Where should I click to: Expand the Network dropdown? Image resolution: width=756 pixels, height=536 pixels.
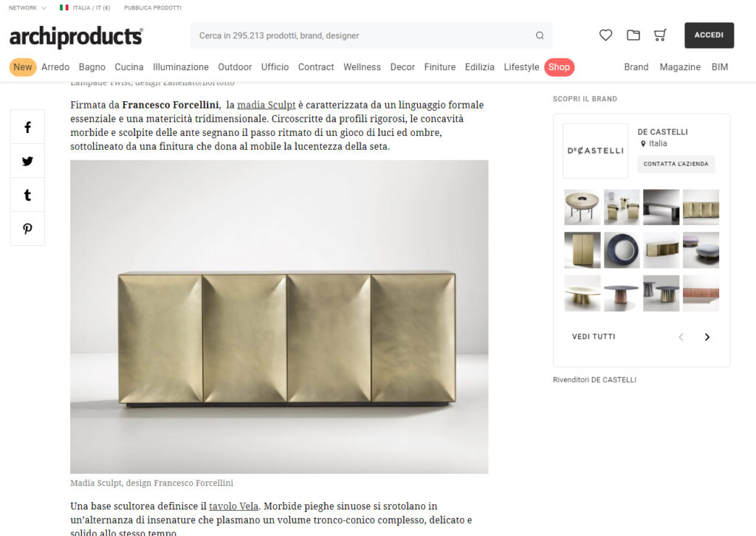coord(27,7)
